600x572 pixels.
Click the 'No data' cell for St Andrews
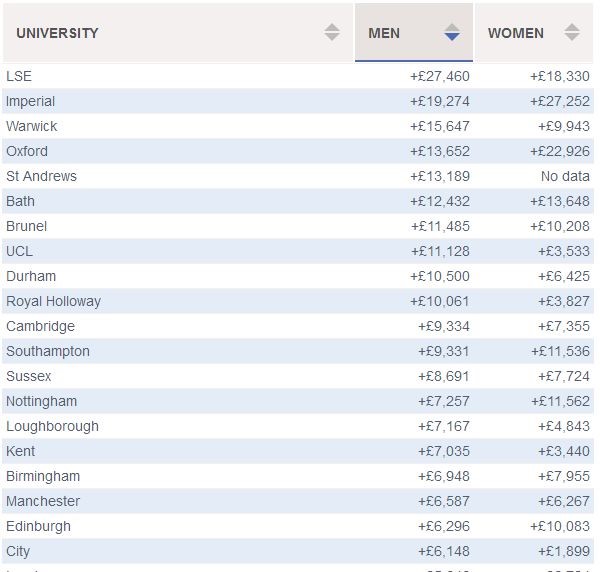point(565,176)
